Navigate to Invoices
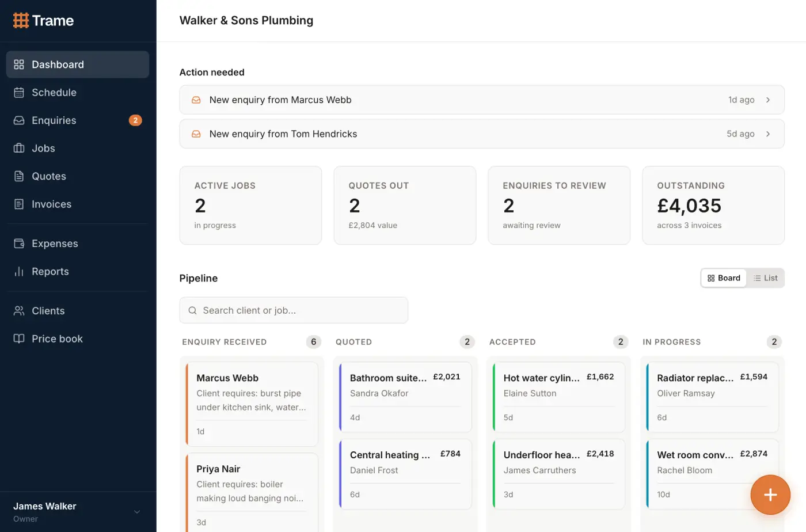806x532 pixels. pyautogui.click(x=78, y=204)
